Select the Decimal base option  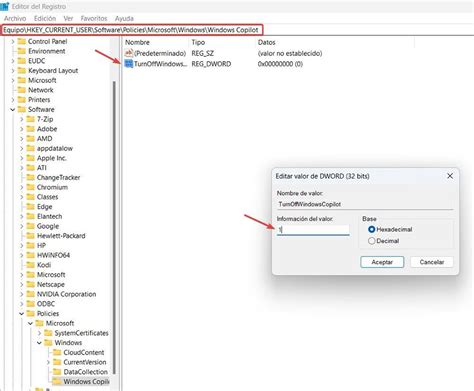(371, 241)
